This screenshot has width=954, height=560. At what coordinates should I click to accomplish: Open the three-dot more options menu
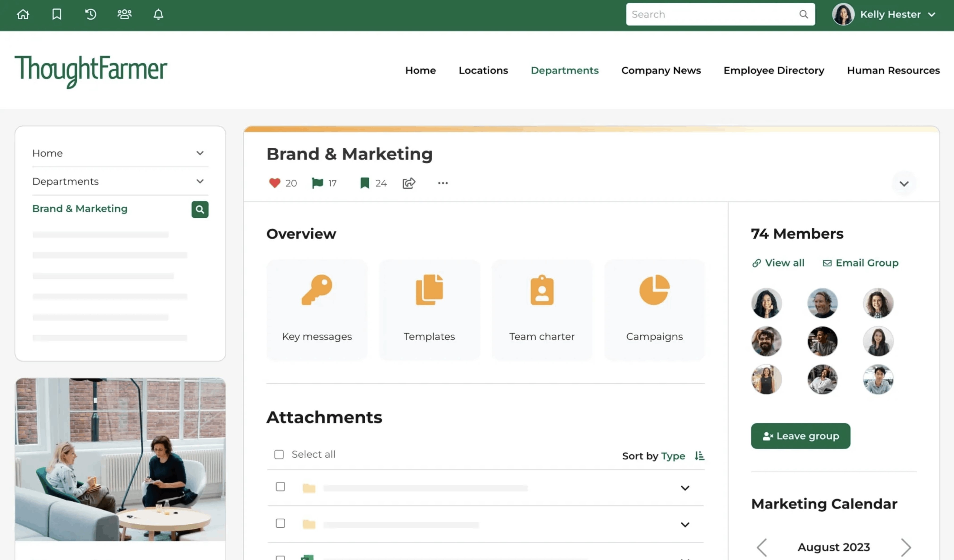pyautogui.click(x=443, y=183)
